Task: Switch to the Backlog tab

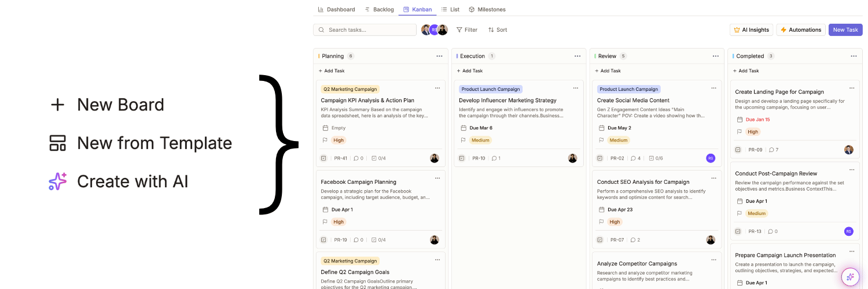Action: [x=379, y=9]
